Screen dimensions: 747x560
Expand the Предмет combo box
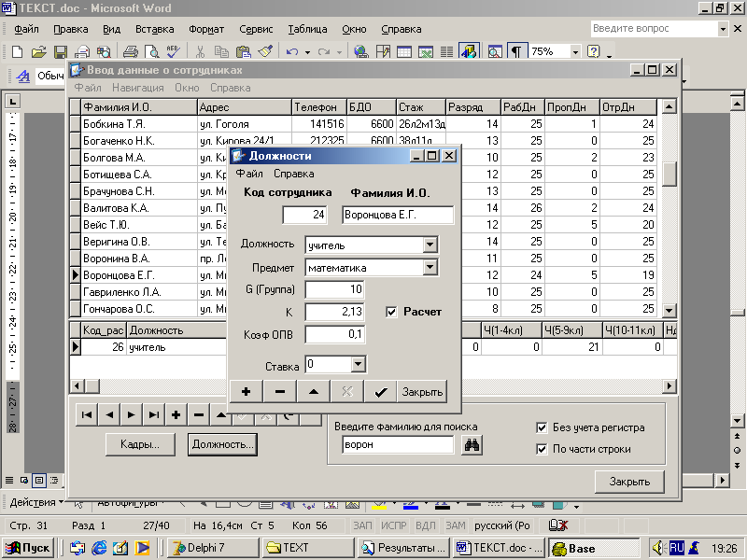point(430,268)
